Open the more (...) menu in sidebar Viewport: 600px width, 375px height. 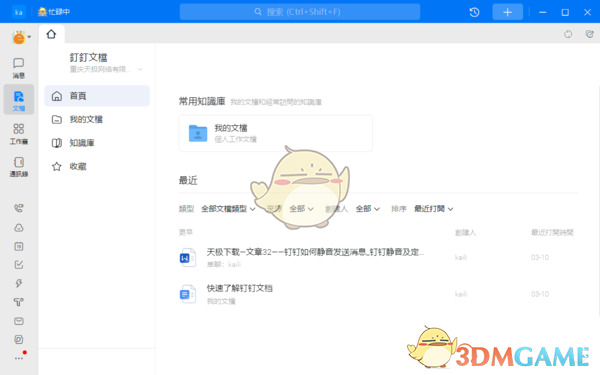click(x=19, y=359)
